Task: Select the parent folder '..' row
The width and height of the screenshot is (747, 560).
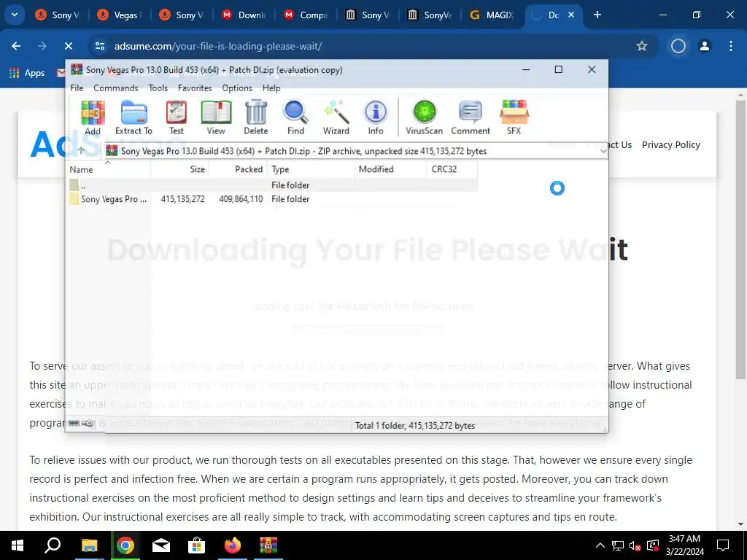Action: (271, 184)
